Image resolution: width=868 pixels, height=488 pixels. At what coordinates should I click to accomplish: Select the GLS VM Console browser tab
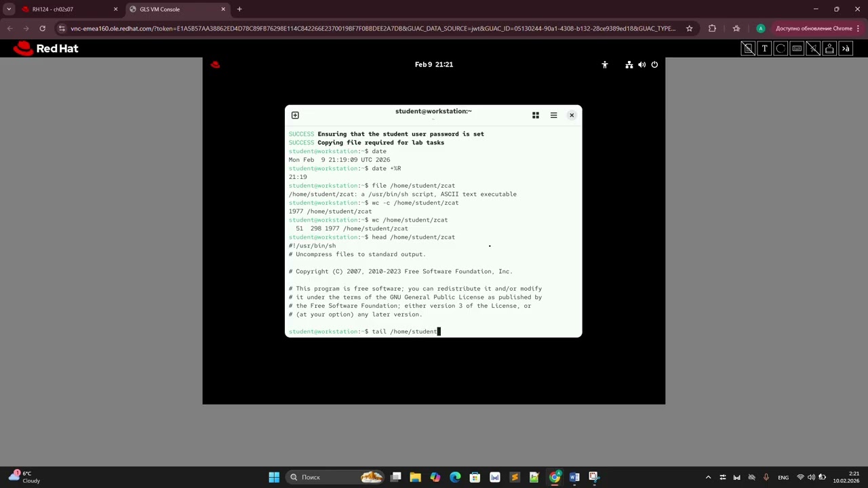177,9
